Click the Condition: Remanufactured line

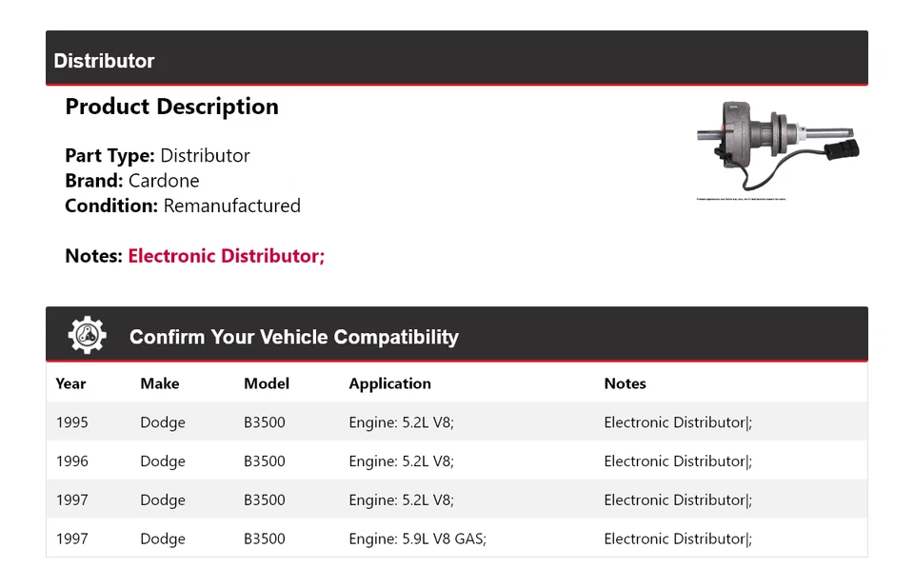click(183, 206)
